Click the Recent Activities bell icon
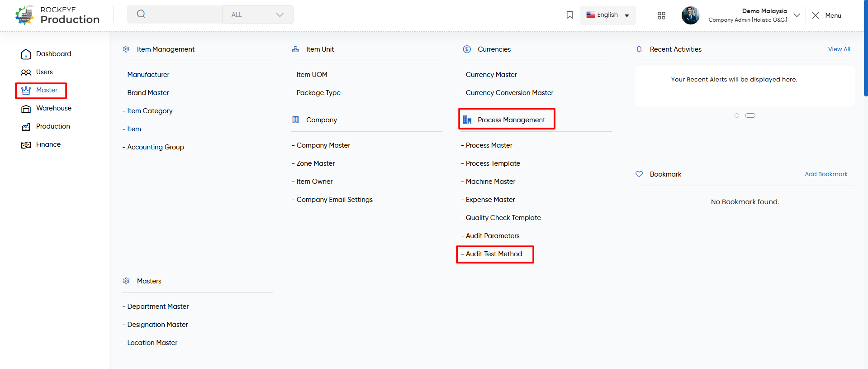This screenshot has height=369, width=868. tap(639, 49)
